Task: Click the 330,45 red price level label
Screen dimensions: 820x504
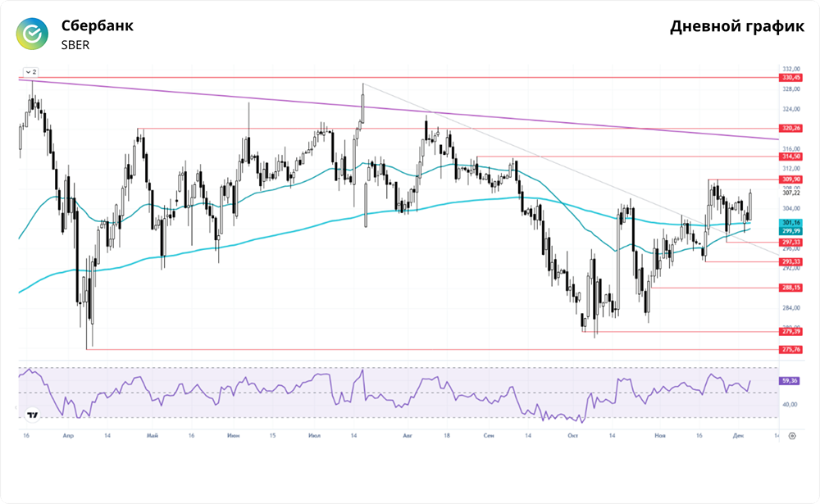Action: tap(790, 78)
